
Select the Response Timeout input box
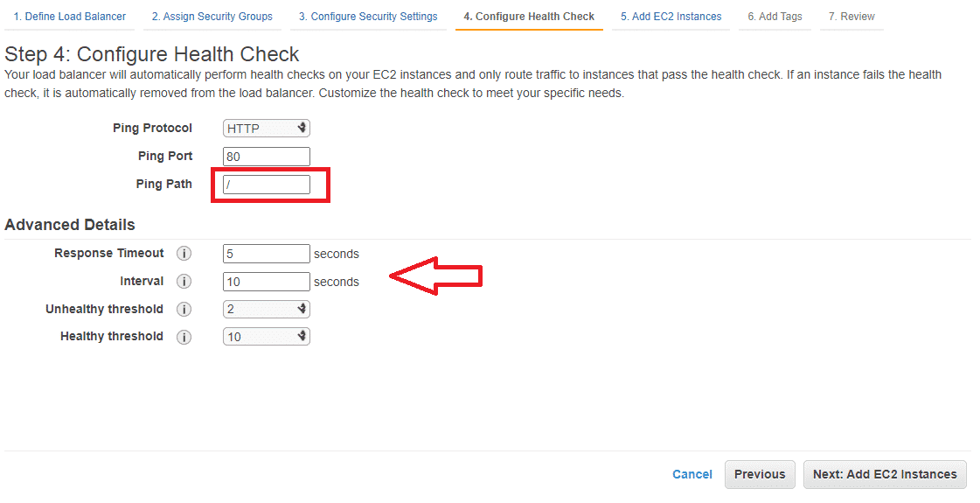(x=267, y=254)
